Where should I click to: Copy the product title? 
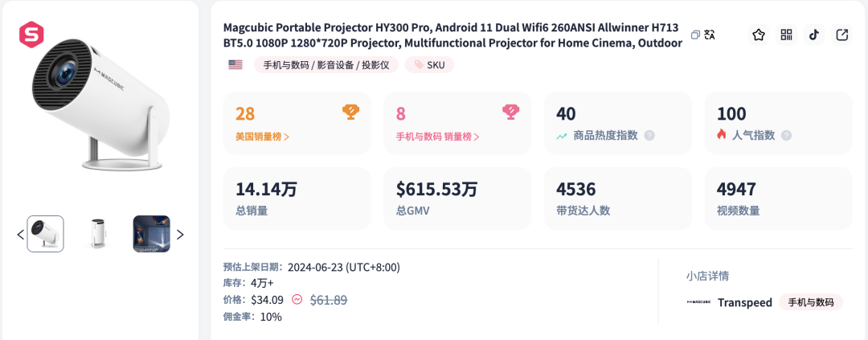[696, 35]
